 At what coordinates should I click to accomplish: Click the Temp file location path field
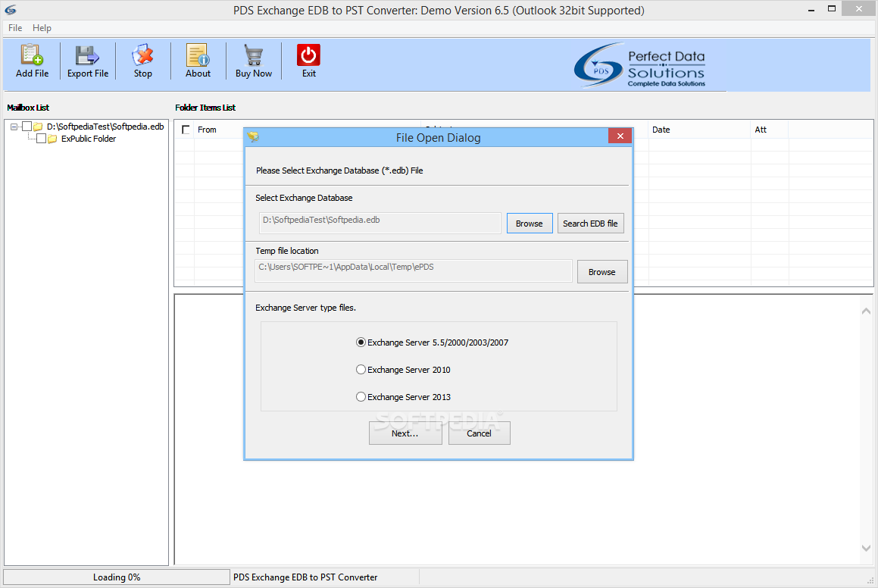coord(413,271)
